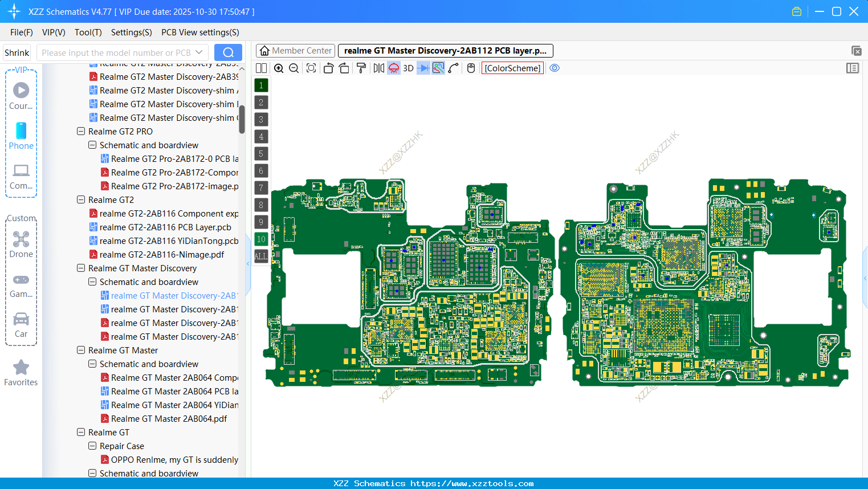Click the zoom out magnifier icon
The height and width of the screenshot is (489, 868).
pos(294,68)
